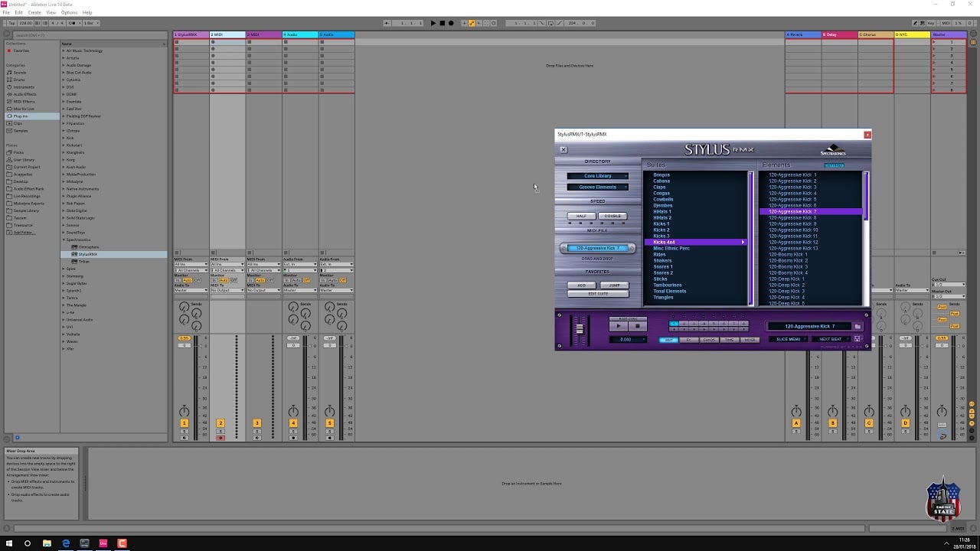
Task: Adjust the Stylus RMX level fader
Action: click(580, 329)
